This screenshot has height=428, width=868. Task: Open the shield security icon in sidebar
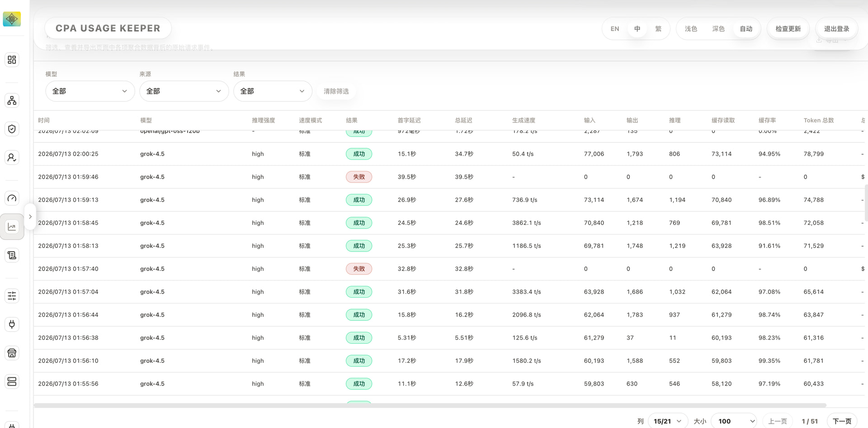(12, 129)
